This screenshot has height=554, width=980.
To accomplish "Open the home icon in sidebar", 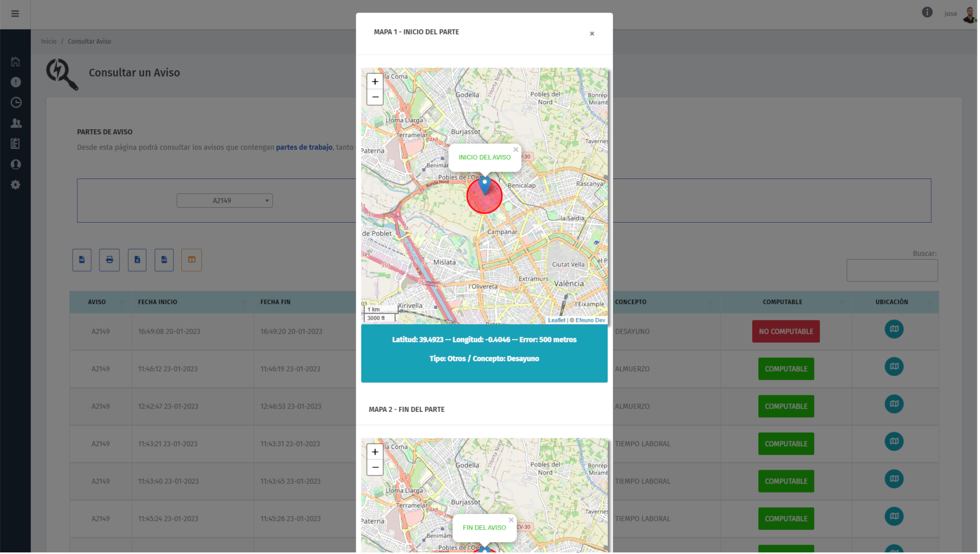I will 15,62.
